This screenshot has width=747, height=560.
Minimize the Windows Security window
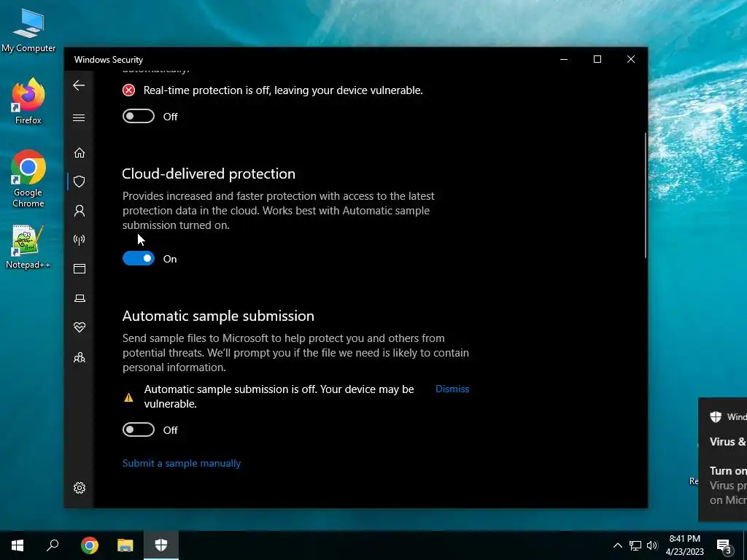point(564,59)
